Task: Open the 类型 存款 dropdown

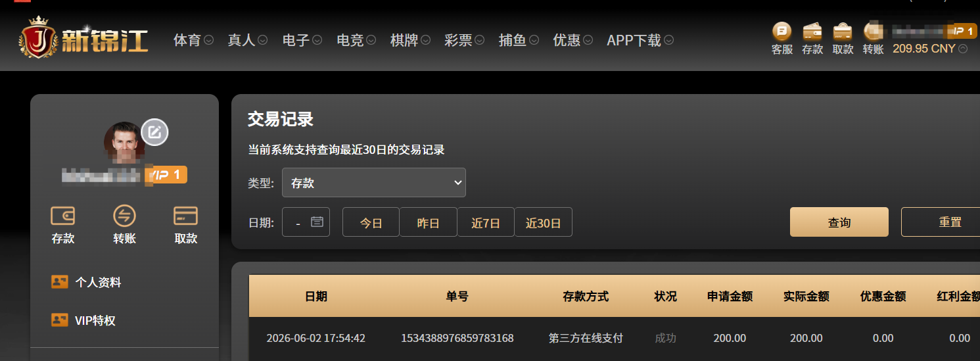Action: [x=374, y=183]
